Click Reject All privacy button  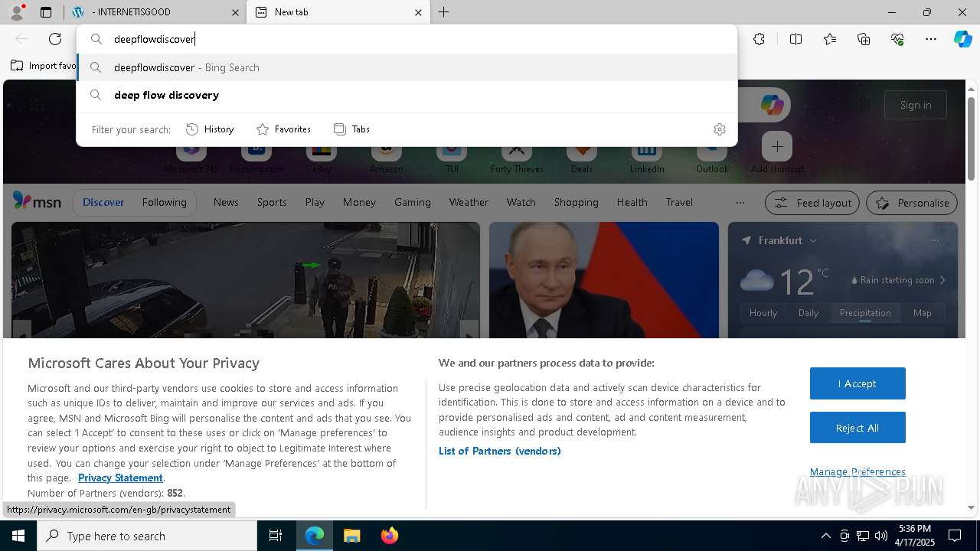tap(857, 428)
